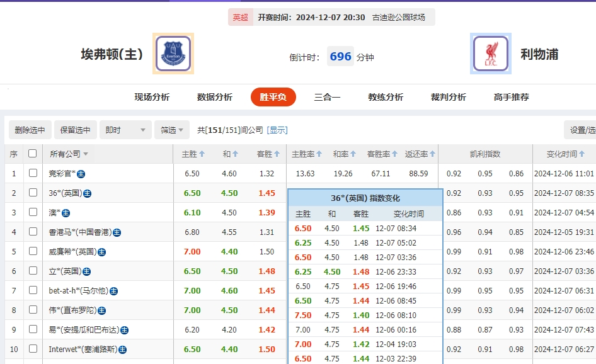
Task: Click the Everton club crest icon
Action: click(173, 53)
